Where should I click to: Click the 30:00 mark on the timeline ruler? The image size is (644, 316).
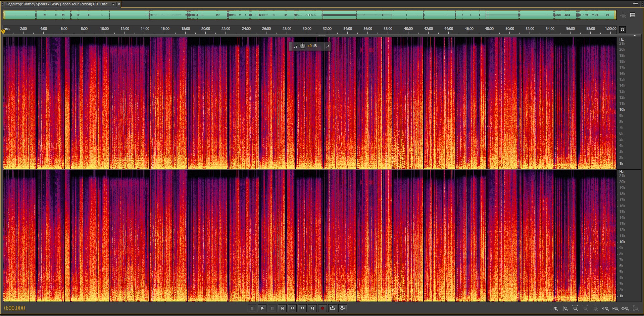(x=307, y=29)
